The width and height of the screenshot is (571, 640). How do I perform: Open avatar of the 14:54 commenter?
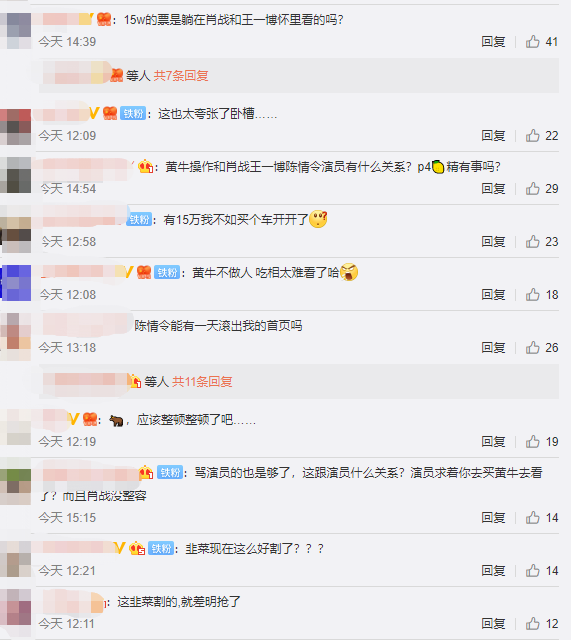[x=16, y=175]
